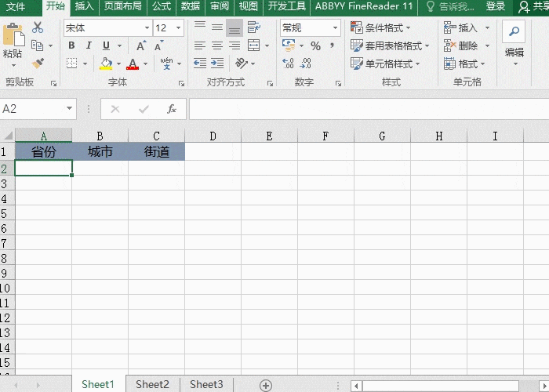Open underline style dropdown arrow

tap(119, 45)
